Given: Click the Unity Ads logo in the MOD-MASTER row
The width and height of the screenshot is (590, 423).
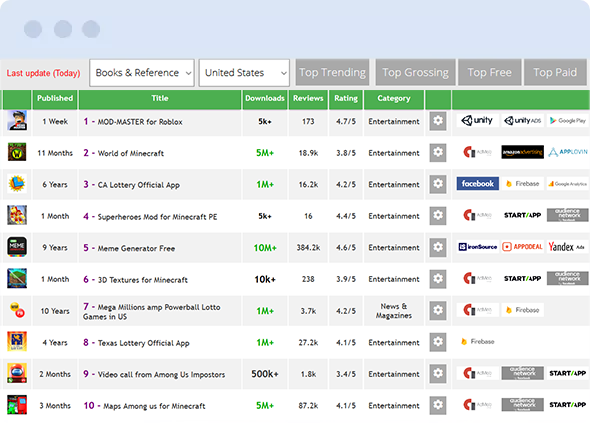Looking at the screenshot, I should coord(522,120).
